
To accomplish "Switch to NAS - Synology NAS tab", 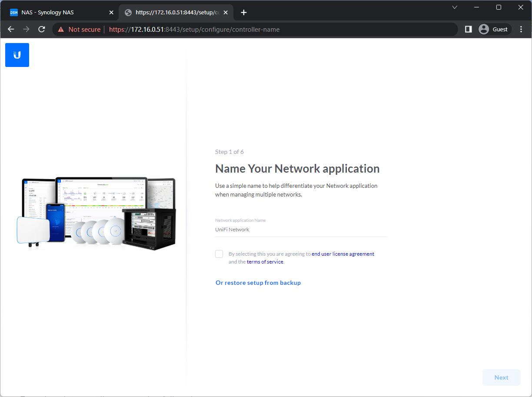I will click(61, 13).
